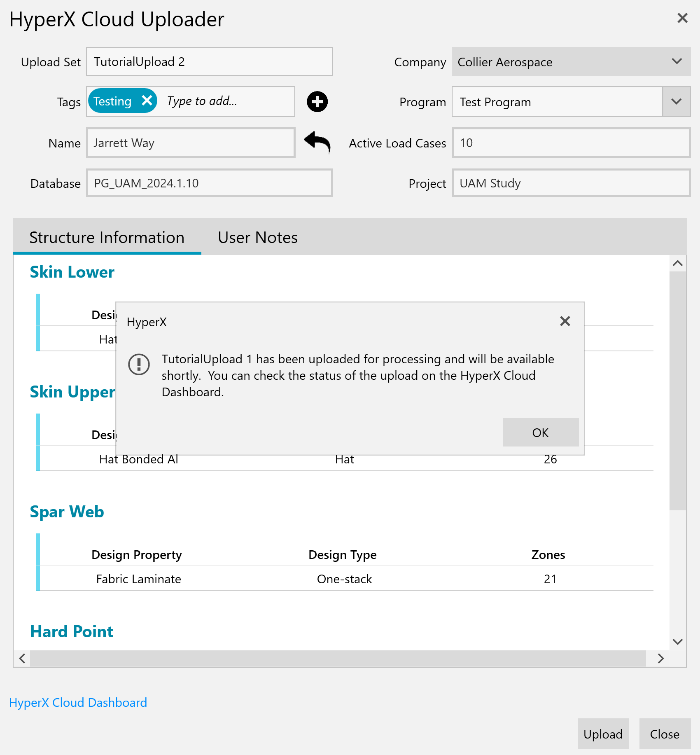This screenshot has width=700, height=755.
Task: Open the HyperX Cloud Dashboard link
Action: pyautogui.click(x=78, y=702)
